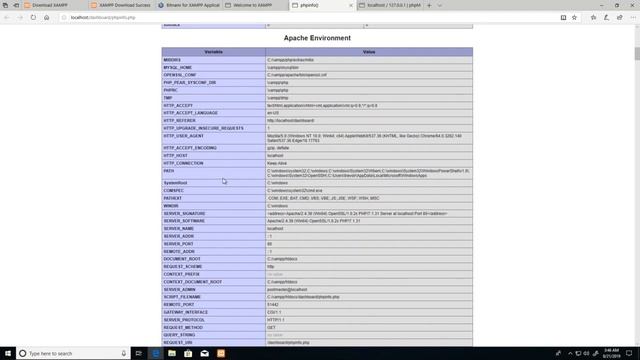Select the DOCUMENT_ROOT variable cell
Screen dimensions: 640x360
[213, 259]
